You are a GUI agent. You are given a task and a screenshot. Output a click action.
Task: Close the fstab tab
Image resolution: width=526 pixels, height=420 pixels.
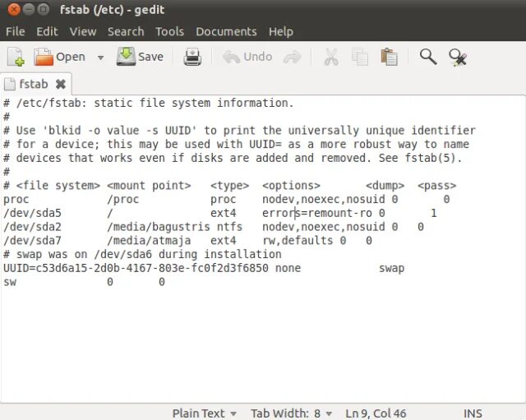point(61,84)
